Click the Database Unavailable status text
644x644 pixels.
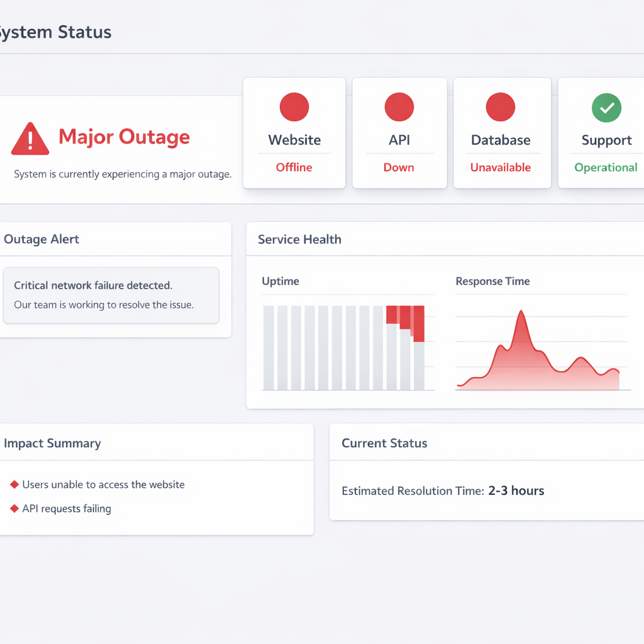coord(501,167)
